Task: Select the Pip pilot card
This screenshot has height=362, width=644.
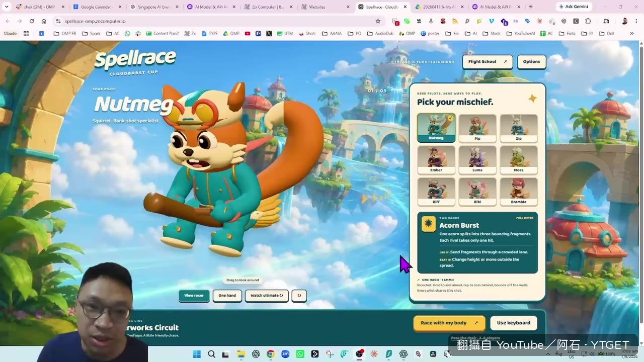Action: pyautogui.click(x=477, y=128)
